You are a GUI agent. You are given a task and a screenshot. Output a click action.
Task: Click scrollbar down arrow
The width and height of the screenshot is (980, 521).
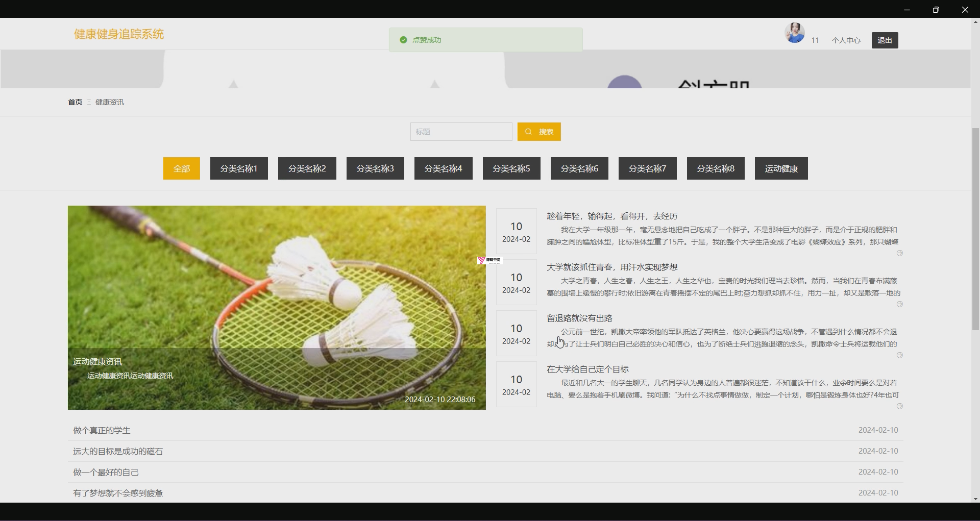(x=975, y=499)
